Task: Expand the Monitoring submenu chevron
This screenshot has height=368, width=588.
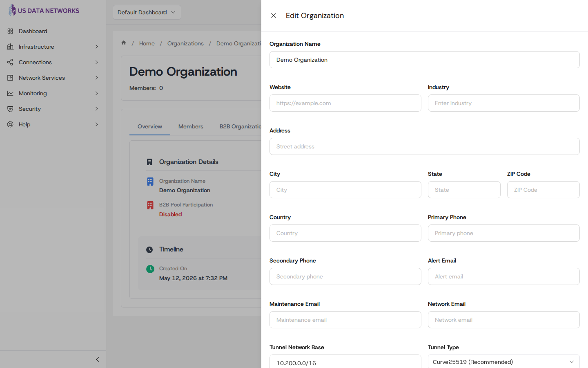Action: tap(97, 93)
